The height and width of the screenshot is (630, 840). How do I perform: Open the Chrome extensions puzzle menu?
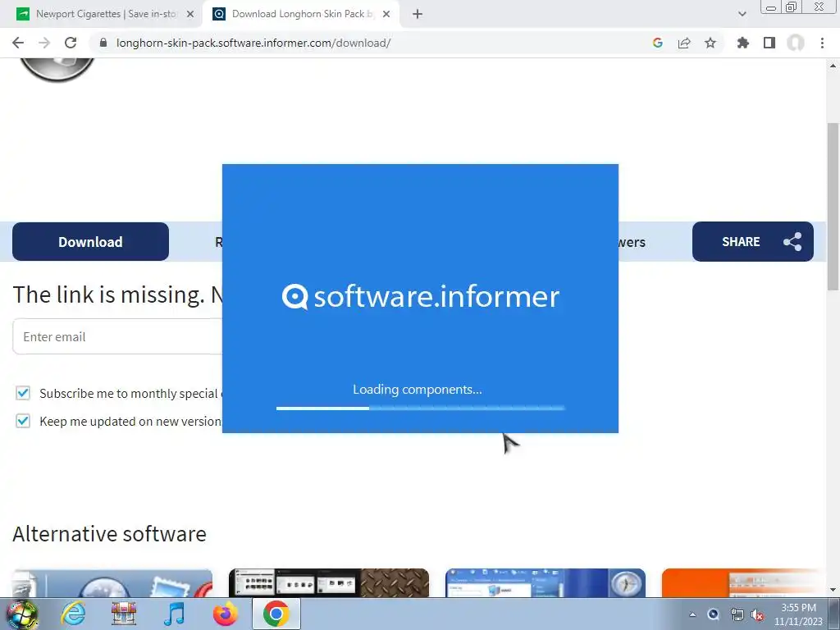pos(742,43)
